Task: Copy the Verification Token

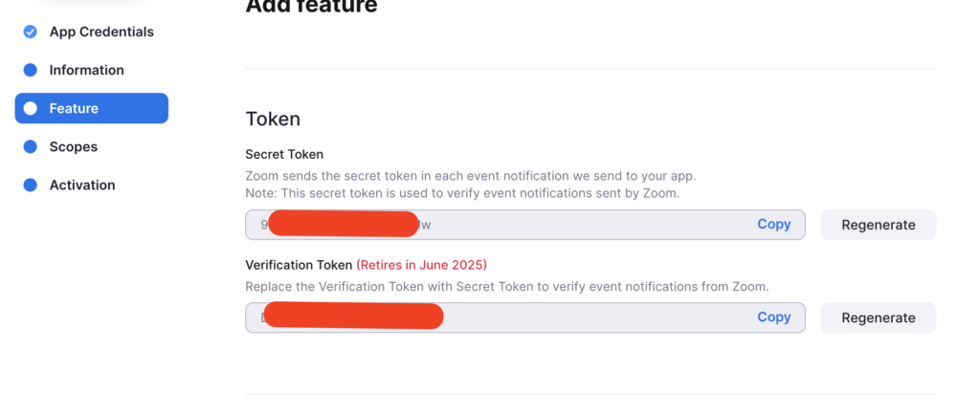Action: pos(773,317)
